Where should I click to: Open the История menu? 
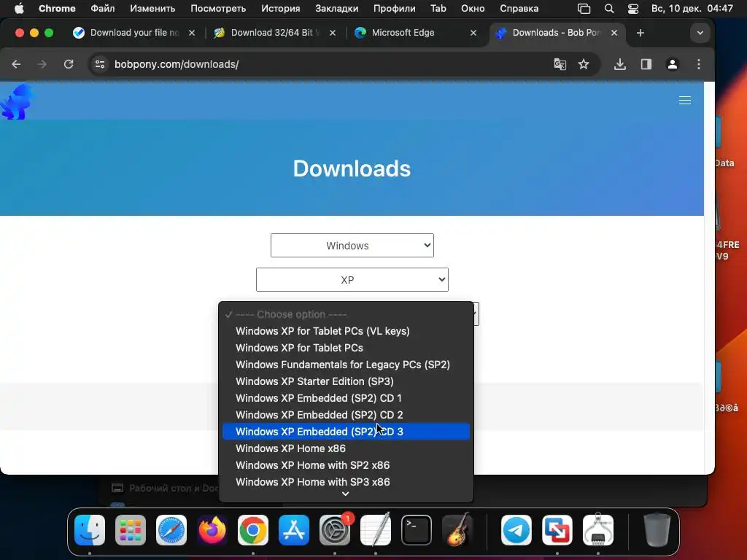(x=281, y=9)
